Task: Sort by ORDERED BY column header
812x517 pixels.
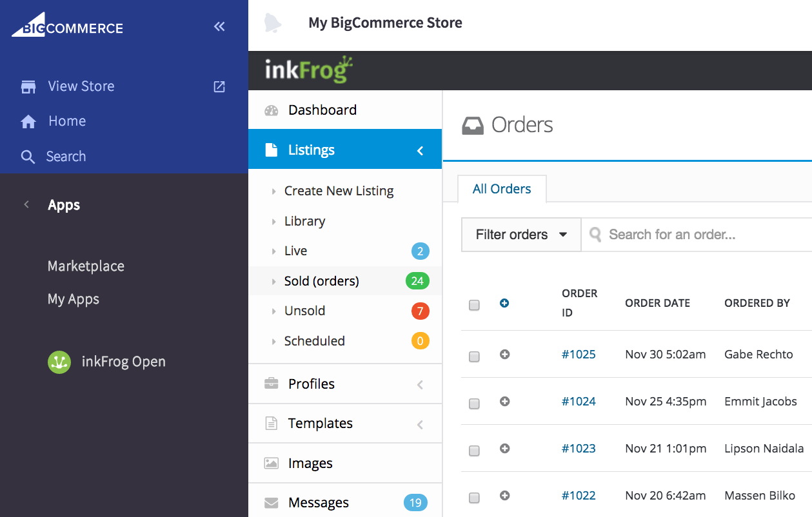Action: 757,303
